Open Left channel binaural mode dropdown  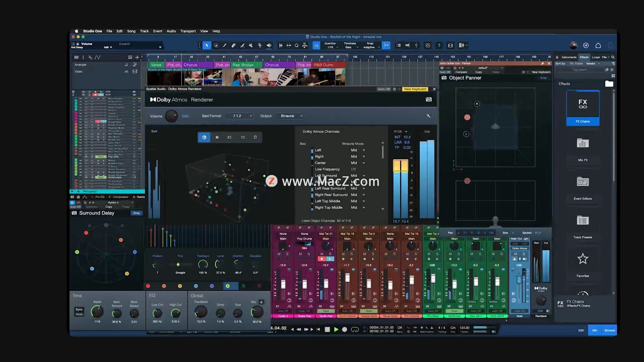tap(358, 150)
